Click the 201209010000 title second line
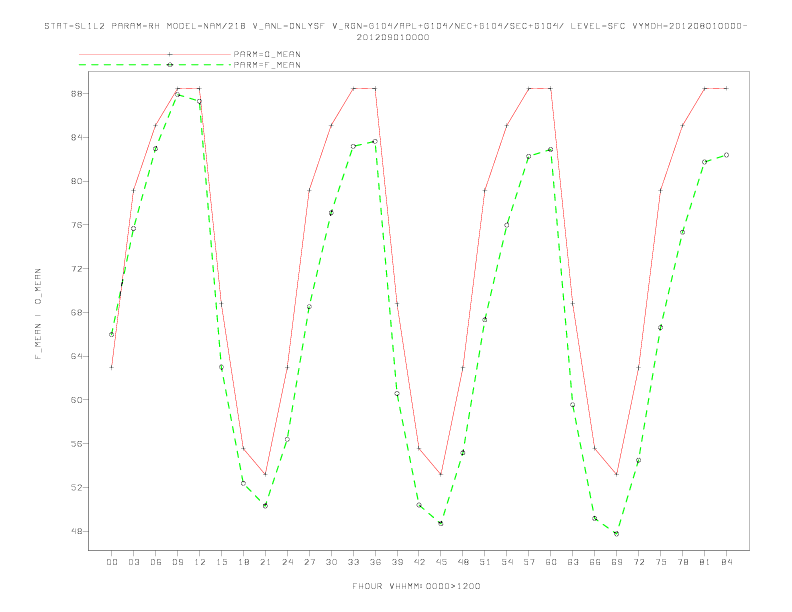This screenshot has height=612, width=792. tap(393, 37)
